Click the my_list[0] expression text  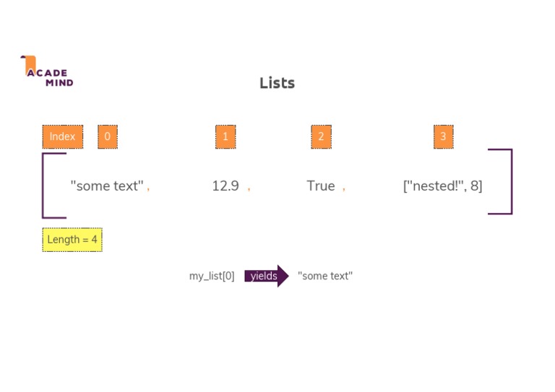click(x=212, y=276)
